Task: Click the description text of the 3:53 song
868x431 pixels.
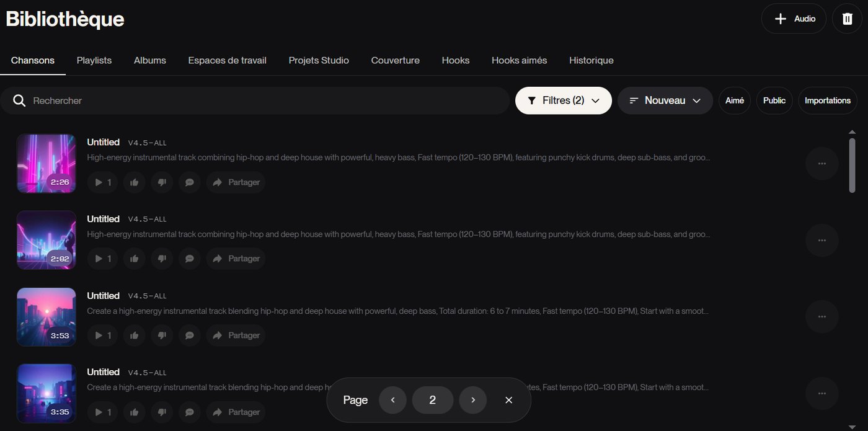Action: tap(397, 311)
